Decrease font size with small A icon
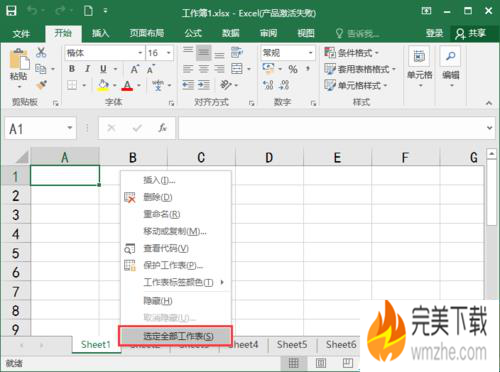Viewport: 500px width, 372px height. tap(150, 69)
